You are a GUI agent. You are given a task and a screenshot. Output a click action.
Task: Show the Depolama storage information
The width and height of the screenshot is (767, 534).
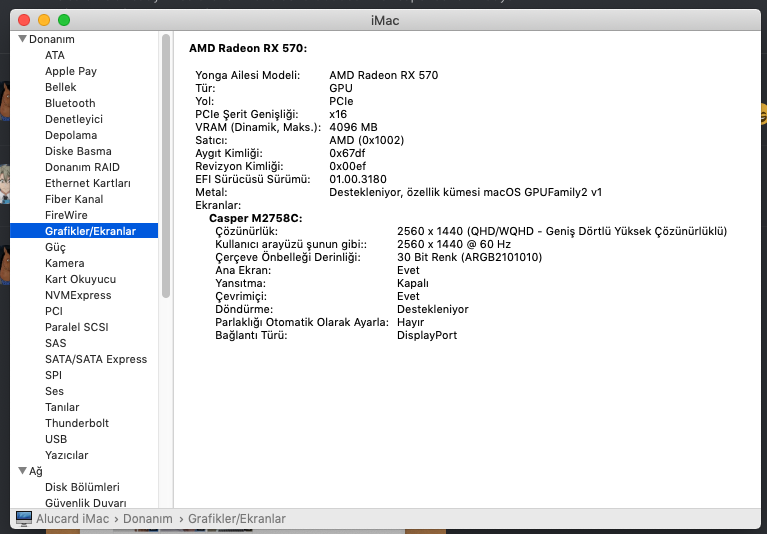(71, 135)
